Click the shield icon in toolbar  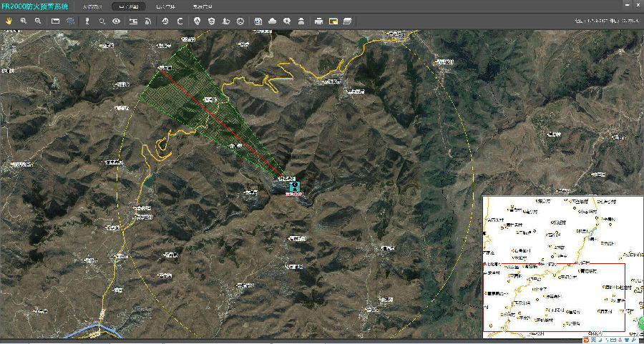point(211,21)
